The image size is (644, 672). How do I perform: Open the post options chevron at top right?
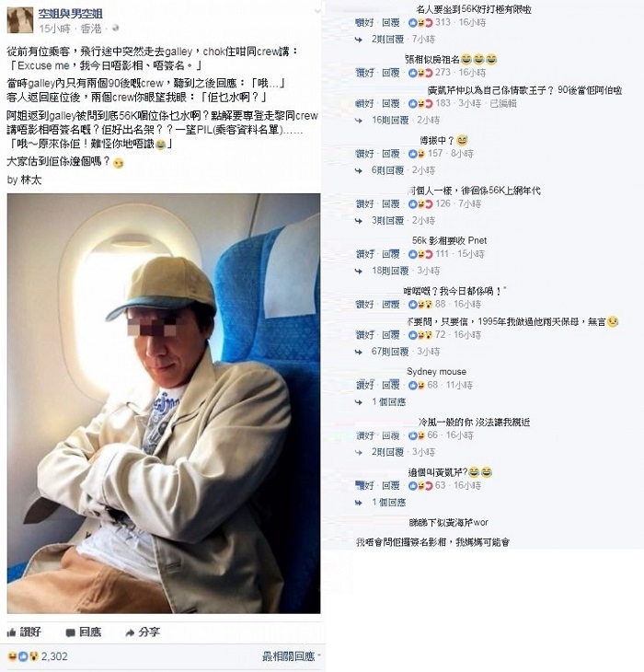pyautogui.click(x=317, y=11)
